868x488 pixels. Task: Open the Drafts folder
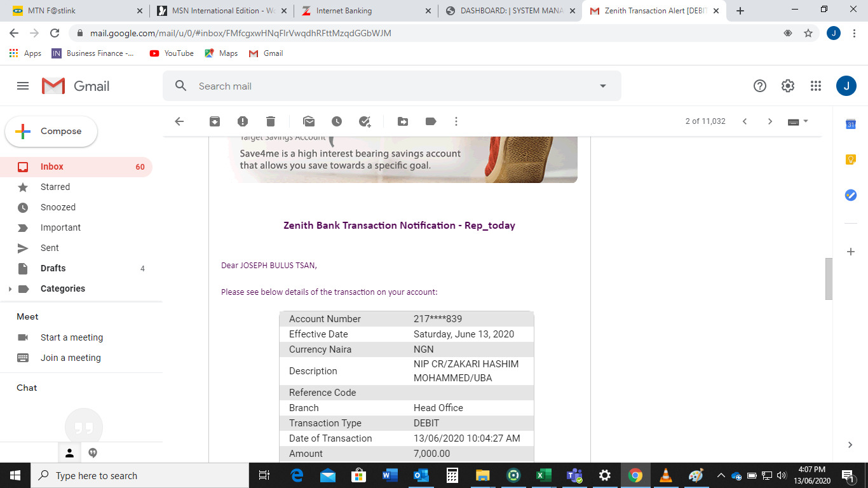pos(76,269)
